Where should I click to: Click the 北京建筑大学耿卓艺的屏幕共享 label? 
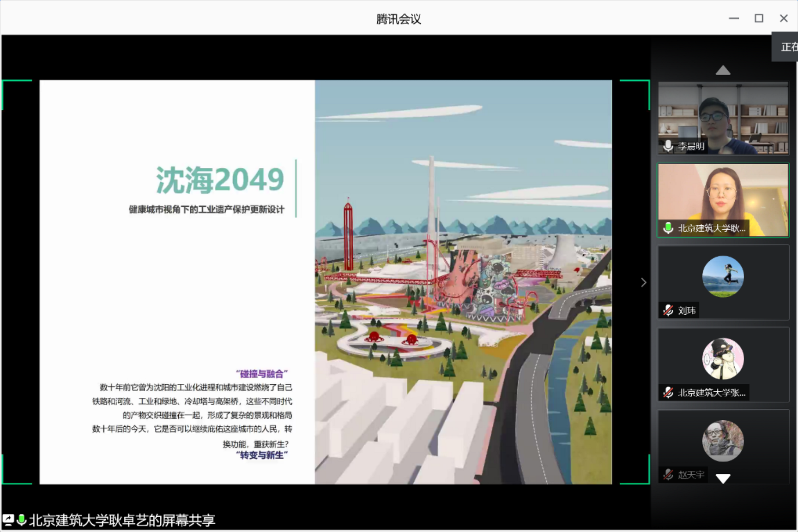tap(122, 520)
